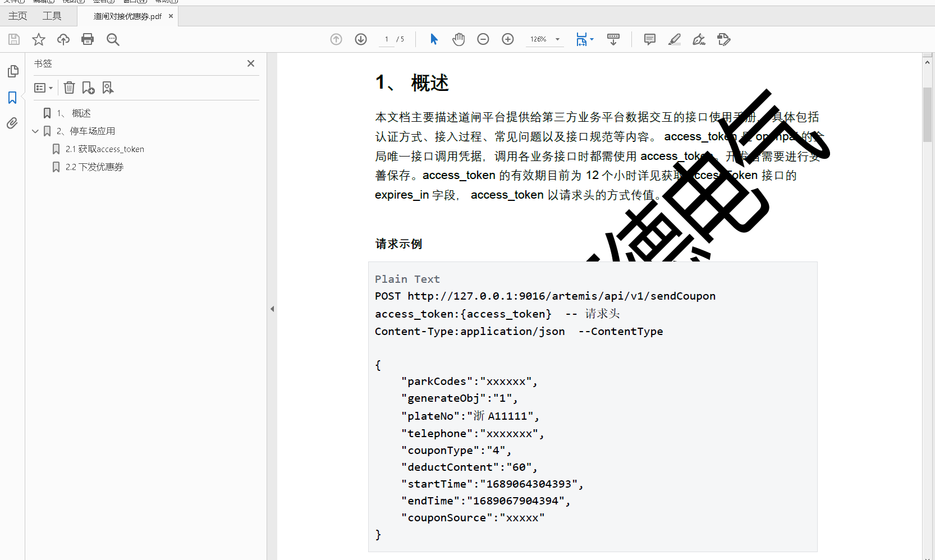Viewport: 935px width, 560px height.
Task: Switch to the 工具 tab
Action: tap(52, 16)
